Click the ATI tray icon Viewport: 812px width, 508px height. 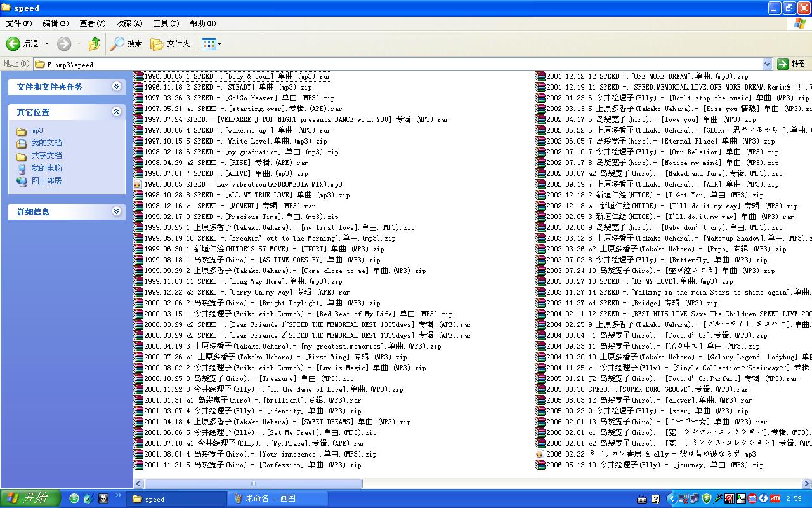click(775, 499)
